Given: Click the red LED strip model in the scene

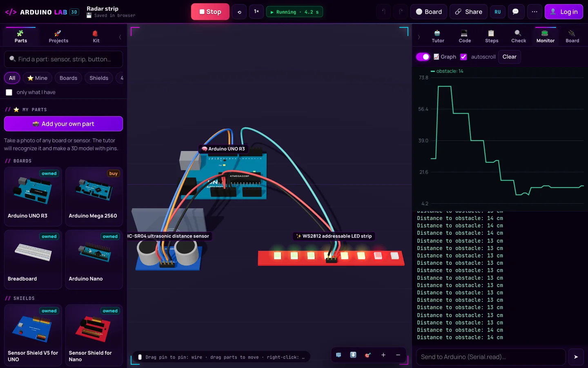Looking at the screenshot, I should point(331,258).
